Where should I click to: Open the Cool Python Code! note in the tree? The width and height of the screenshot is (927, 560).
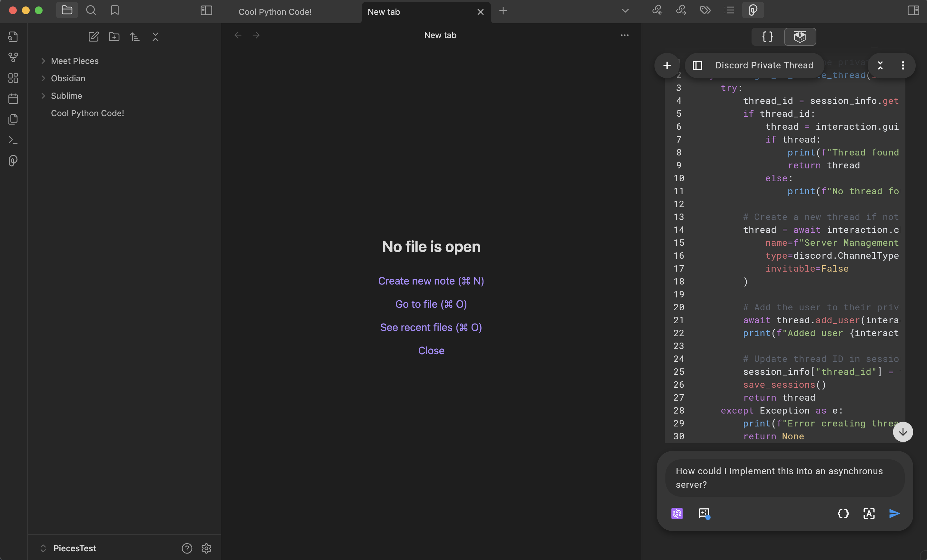click(x=87, y=113)
